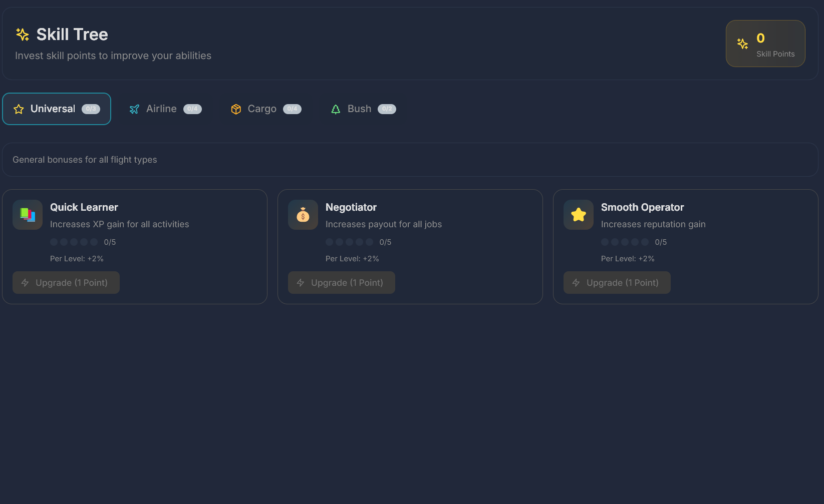Upgrade the Smooth Operator skill
The image size is (824, 504).
[x=617, y=283]
